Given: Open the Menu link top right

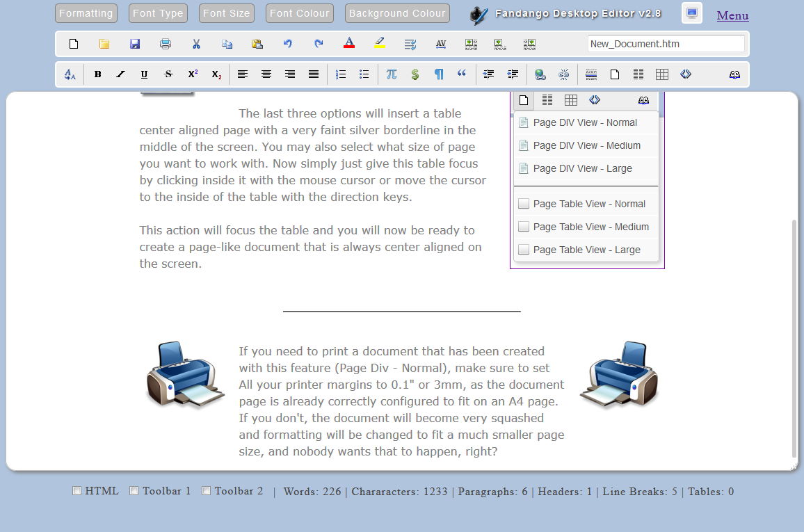Looking at the screenshot, I should pyautogui.click(x=732, y=15).
